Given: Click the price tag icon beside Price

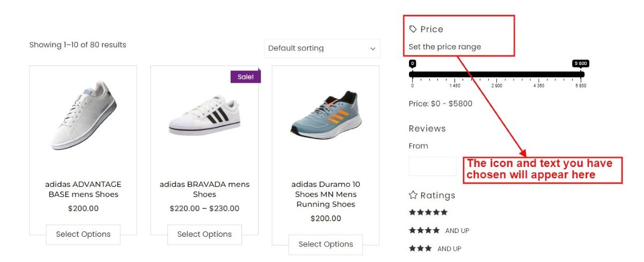Looking at the screenshot, I should pyautogui.click(x=413, y=29).
